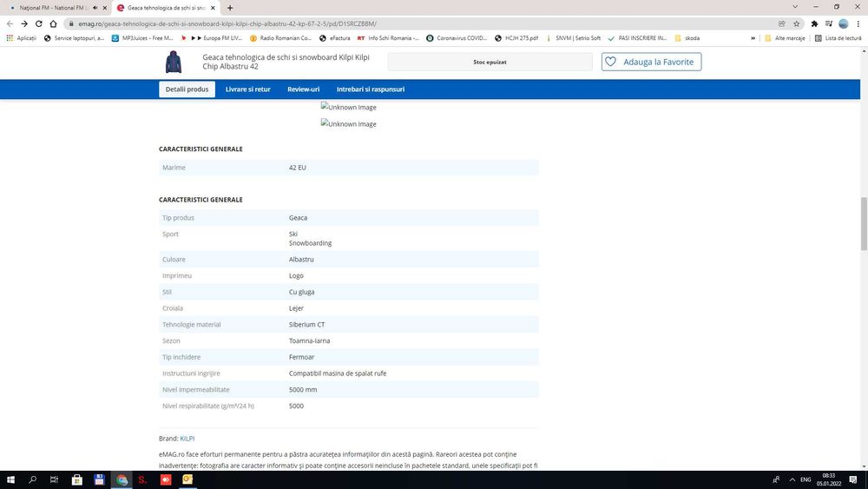
Task: Open Microsoft Store from taskbar
Action: point(77,479)
